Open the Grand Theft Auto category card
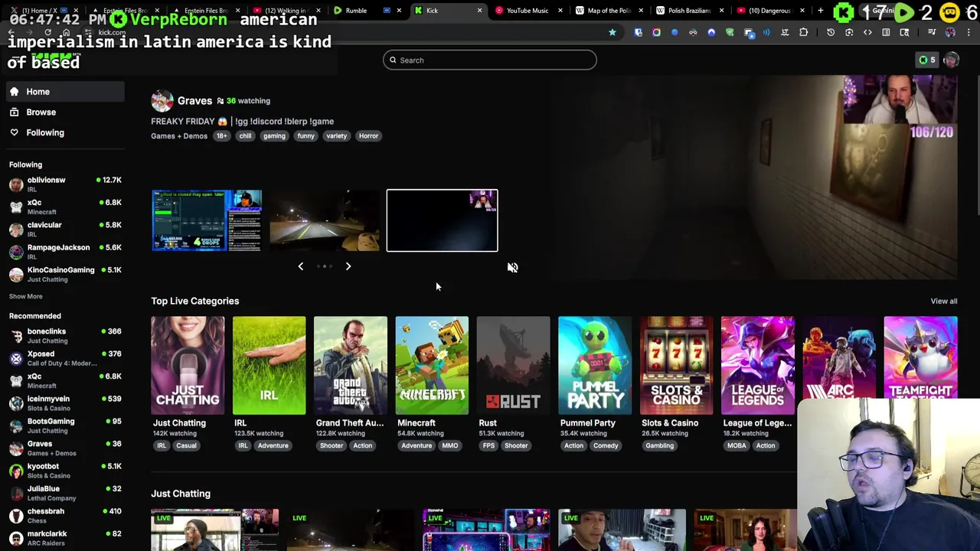Image resolution: width=980 pixels, height=551 pixels. 350,365
